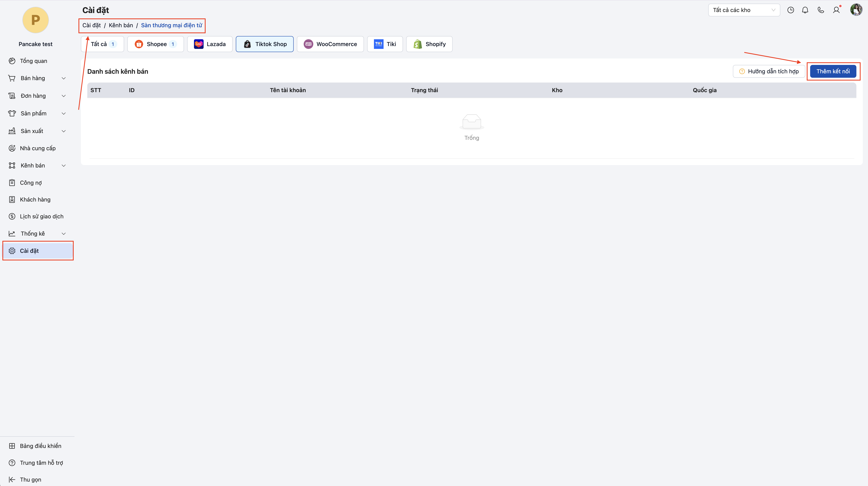This screenshot has width=868, height=486.
Task: Collapse sidebar with Thu gọn
Action: click(x=30, y=479)
